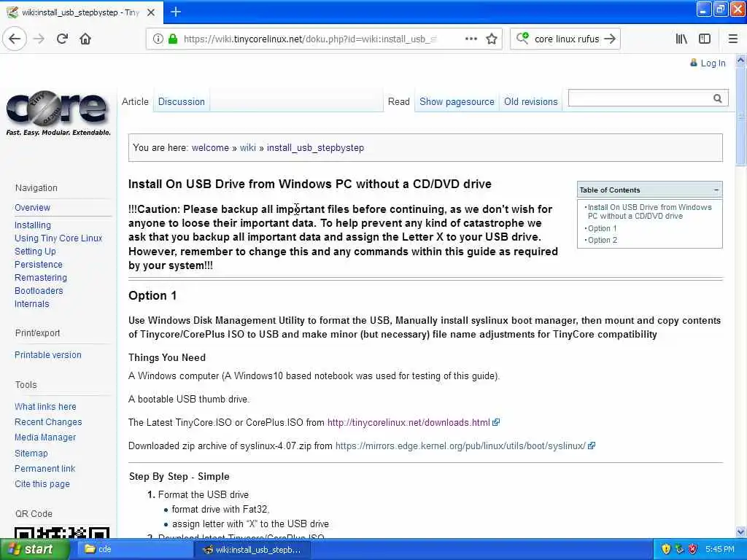Bookmark this page with the star icon
The width and height of the screenshot is (747, 560).
(x=492, y=39)
